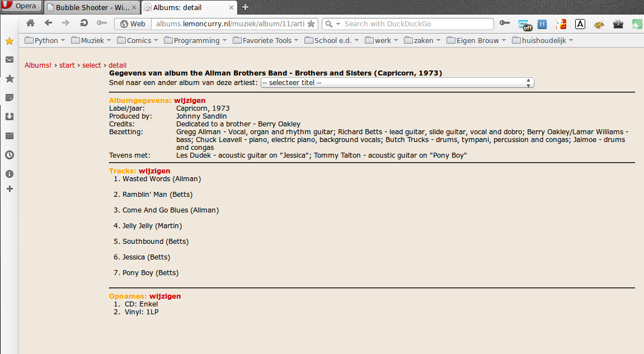Open the History clock panel in the sidebar
This screenshot has width=644, height=354.
10,155
